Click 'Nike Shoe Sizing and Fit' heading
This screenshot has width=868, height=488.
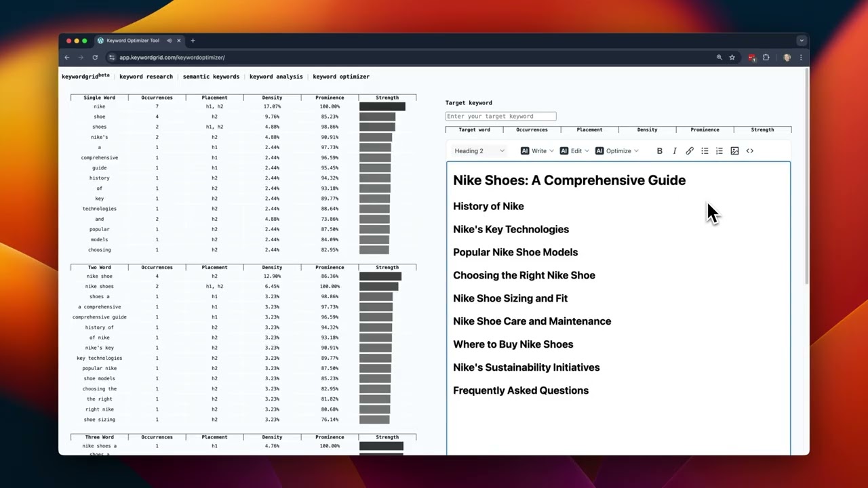point(510,298)
